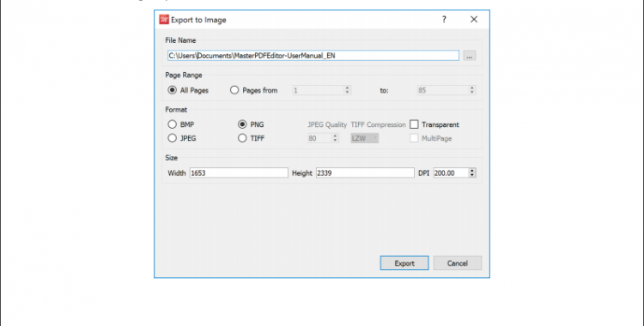Click the Height input field
Image resolution: width=644 pixels, height=326 pixels.
coord(365,172)
